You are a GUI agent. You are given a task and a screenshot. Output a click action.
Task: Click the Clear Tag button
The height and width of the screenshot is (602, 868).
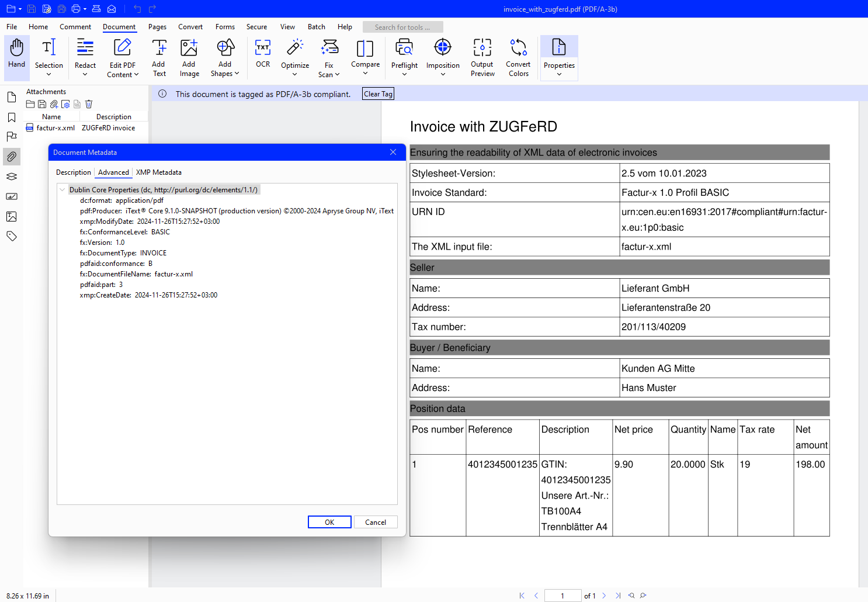[377, 94]
